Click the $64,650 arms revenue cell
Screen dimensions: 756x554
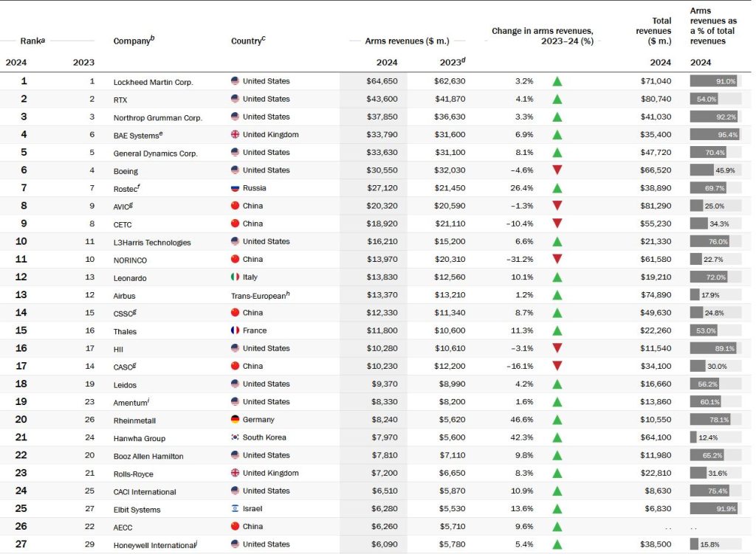pyautogui.click(x=382, y=81)
